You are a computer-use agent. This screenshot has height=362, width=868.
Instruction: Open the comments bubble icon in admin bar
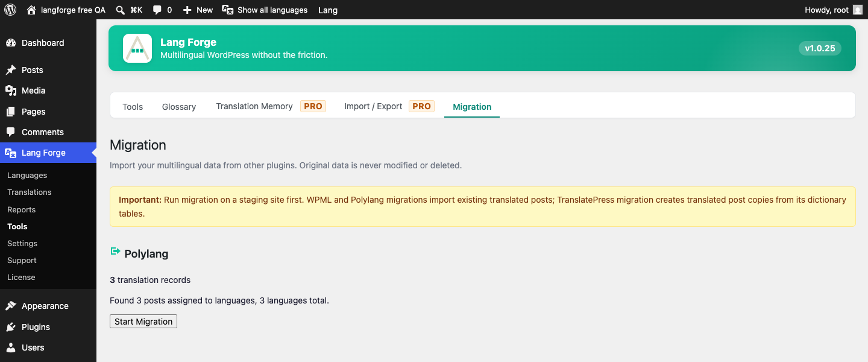tap(157, 10)
